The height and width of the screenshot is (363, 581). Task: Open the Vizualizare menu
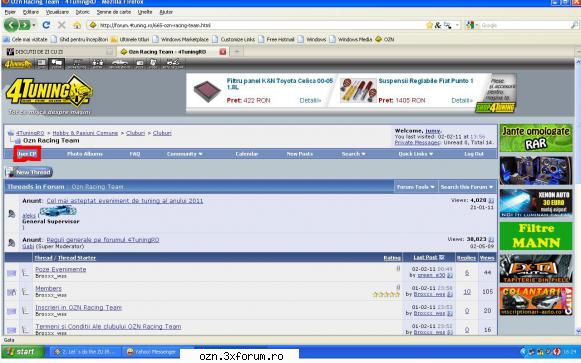click(57, 12)
